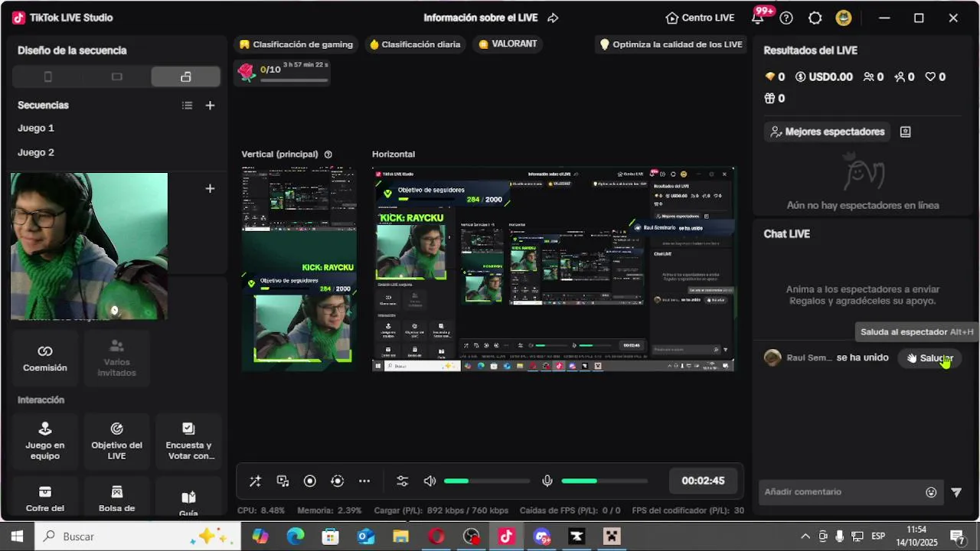Add a source with the plus icon
This screenshot has height=551, width=980.
tap(210, 188)
